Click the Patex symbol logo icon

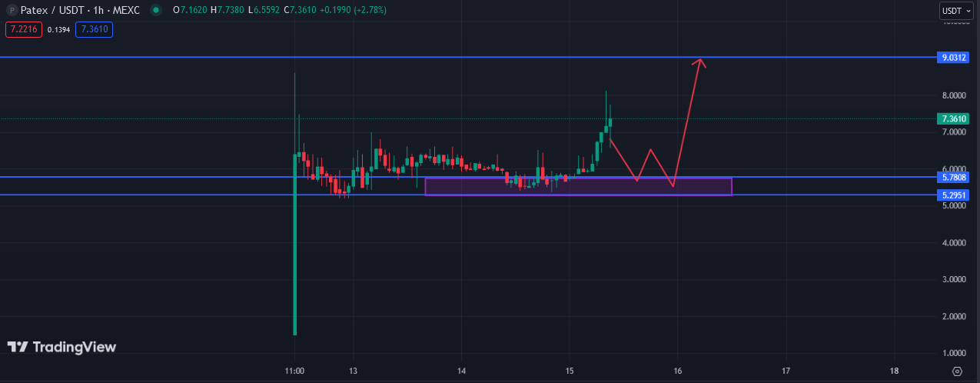(x=12, y=10)
